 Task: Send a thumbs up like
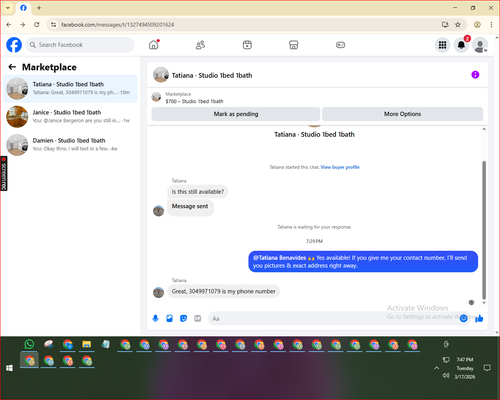point(479,318)
